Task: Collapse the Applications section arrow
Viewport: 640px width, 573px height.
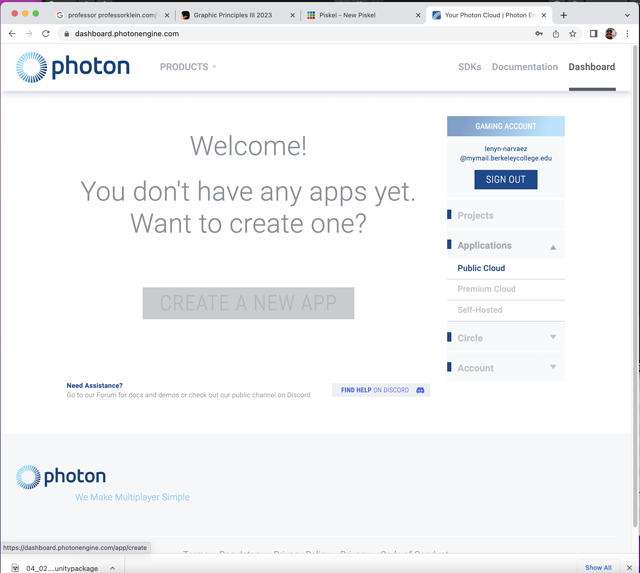Action: point(553,247)
